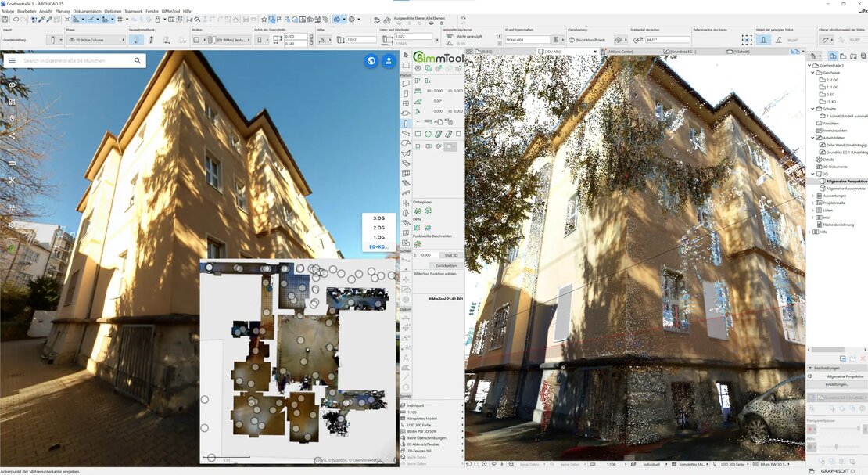Click the magnifier icon in the search box
This screenshot has height=475, width=868.
(139, 61)
